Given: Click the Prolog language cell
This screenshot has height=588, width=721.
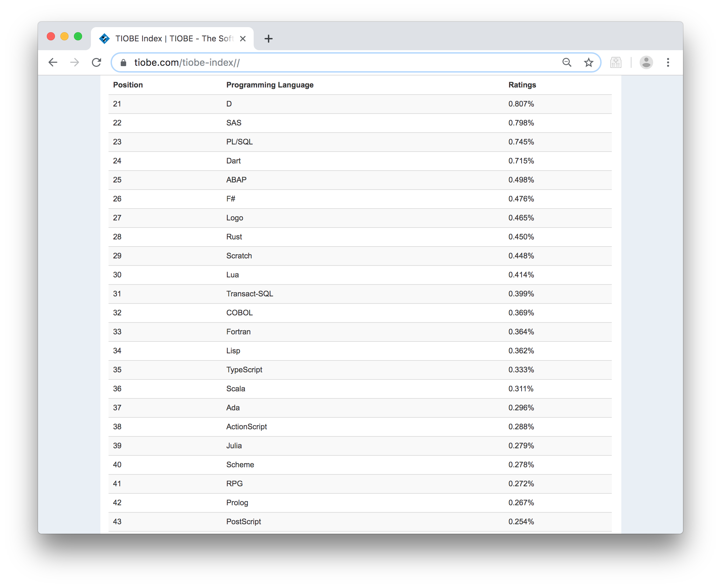Looking at the screenshot, I should tap(237, 503).
